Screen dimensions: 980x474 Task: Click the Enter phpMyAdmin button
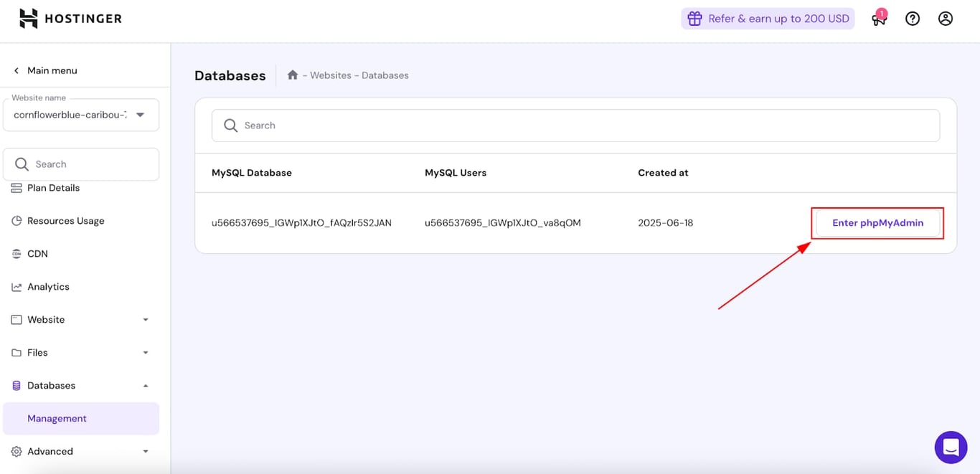click(x=877, y=223)
